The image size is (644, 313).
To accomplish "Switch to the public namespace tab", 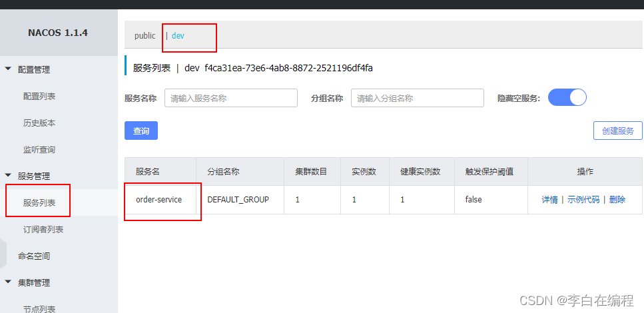I will coord(145,36).
